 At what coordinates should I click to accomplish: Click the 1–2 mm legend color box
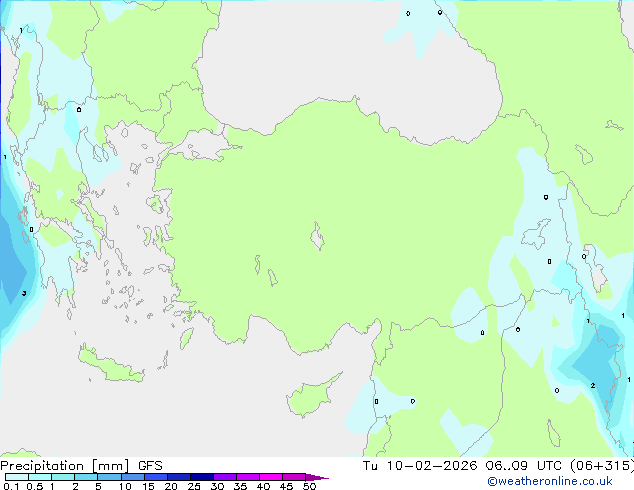tap(63, 477)
